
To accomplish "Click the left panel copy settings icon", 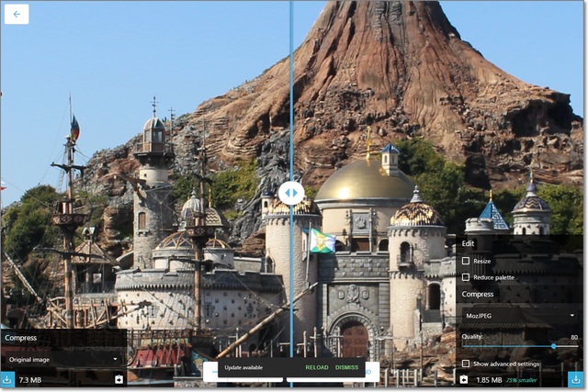I will coord(119,379).
